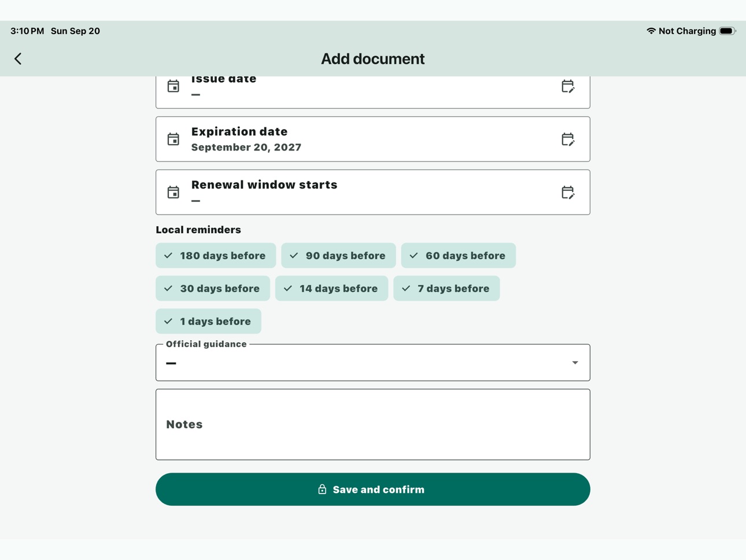Check the battery status icon
This screenshot has height=560, width=746.
point(727,31)
